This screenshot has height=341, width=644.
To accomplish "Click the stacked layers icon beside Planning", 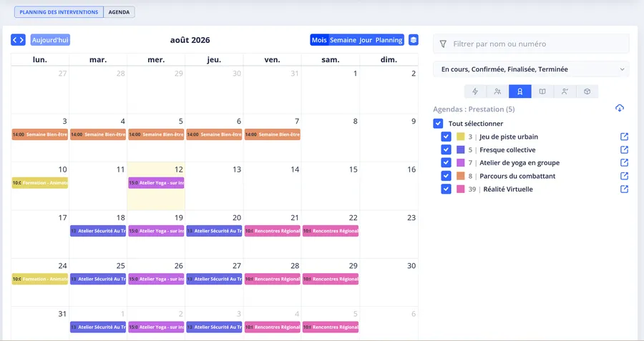I will (413, 40).
